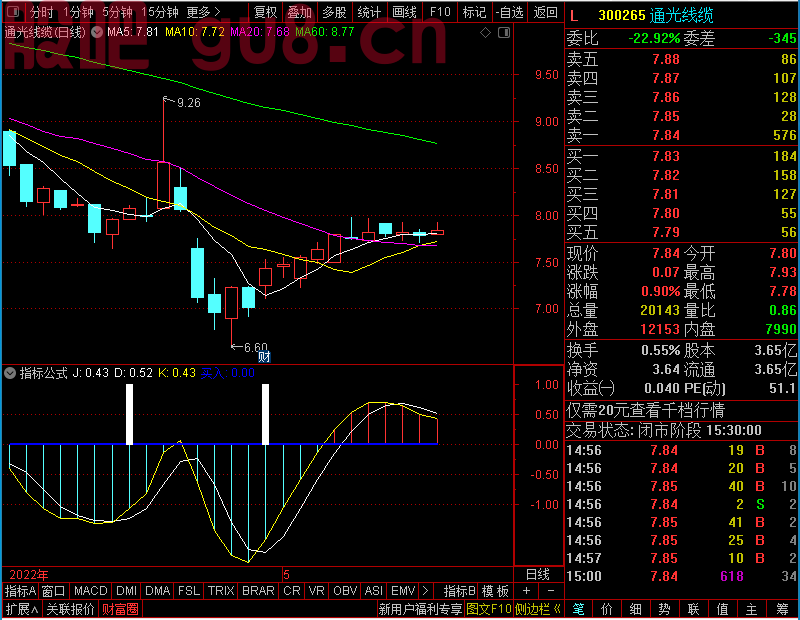This screenshot has width=800, height=620.
Task: Open the 模板 template menu
Action: (x=495, y=591)
